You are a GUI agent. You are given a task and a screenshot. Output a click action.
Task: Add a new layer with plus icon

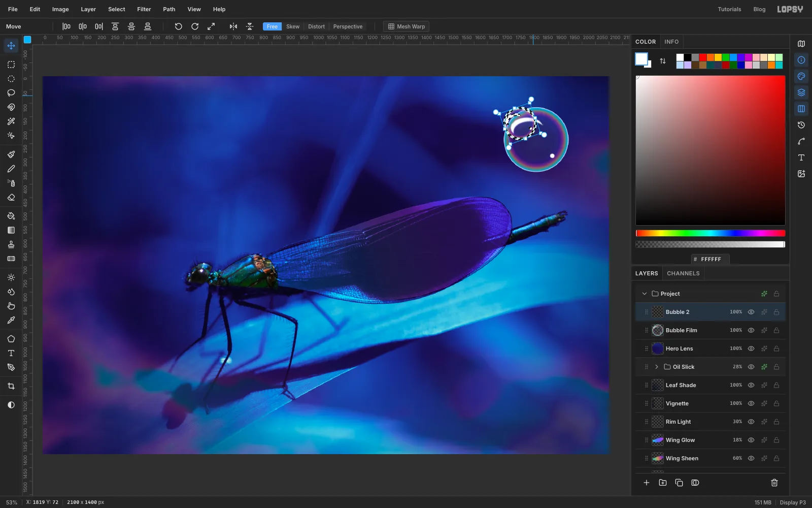click(x=647, y=483)
